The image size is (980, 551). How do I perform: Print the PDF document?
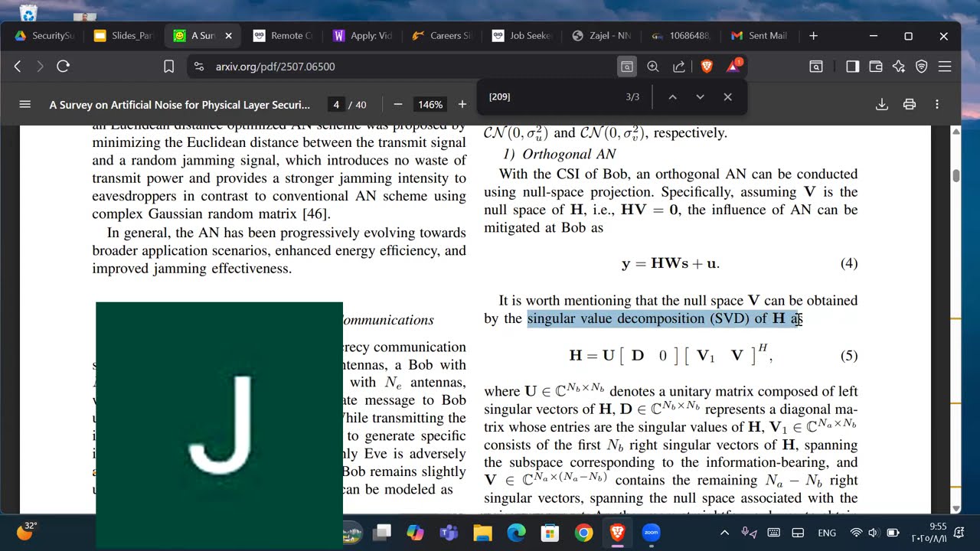click(x=910, y=104)
